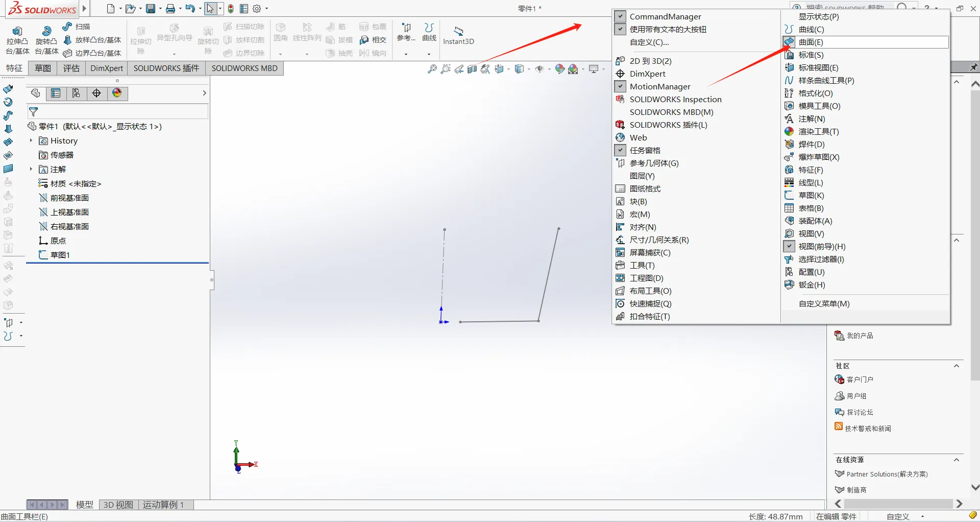
Task: Click the Undo arrow icon
Action: click(x=190, y=9)
